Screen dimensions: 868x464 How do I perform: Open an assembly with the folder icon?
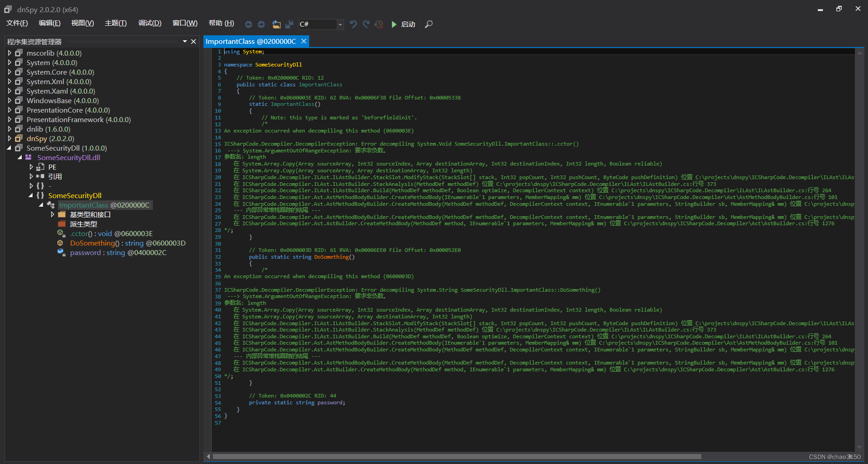click(277, 25)
